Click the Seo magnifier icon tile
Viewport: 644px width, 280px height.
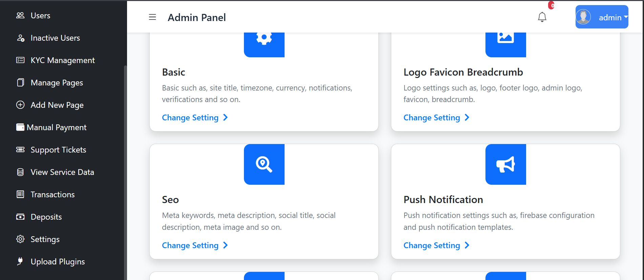[x=264, y=164]
